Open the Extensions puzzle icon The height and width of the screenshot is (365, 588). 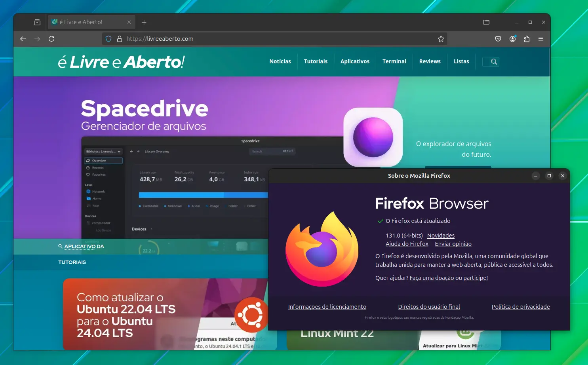click(527, 39)
